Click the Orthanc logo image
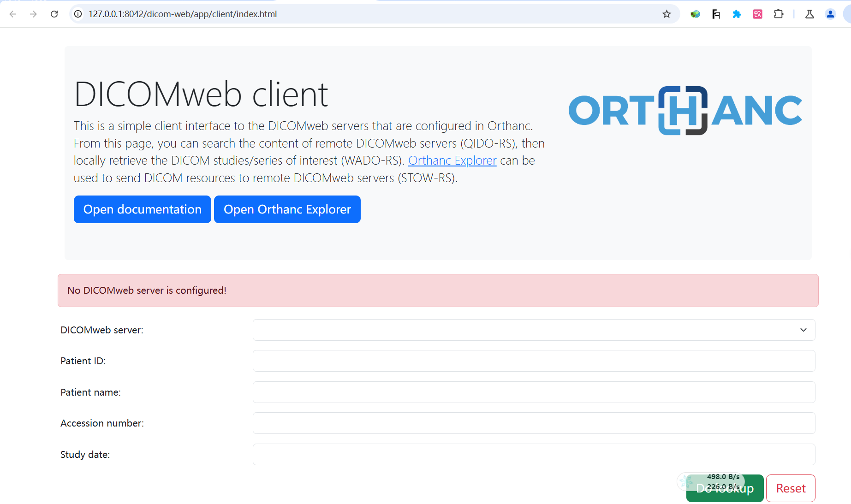The width and height of the screenshot is (851, 504). (685, 111)
